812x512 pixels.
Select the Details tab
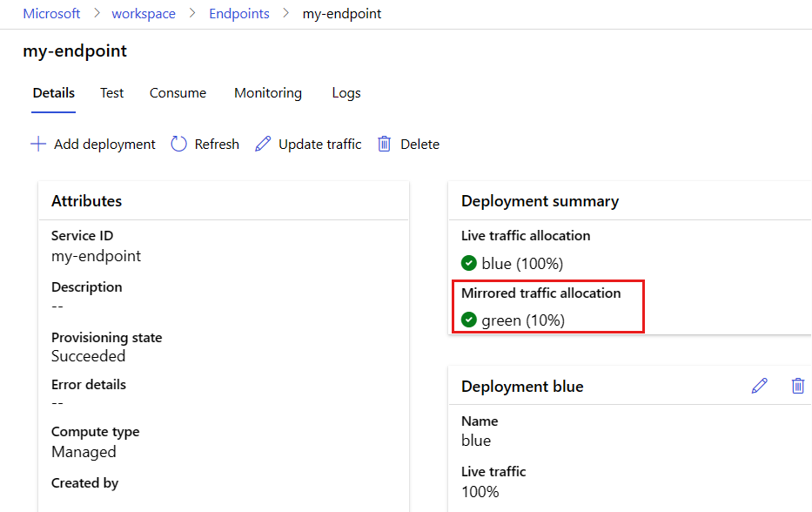point(53,93)
